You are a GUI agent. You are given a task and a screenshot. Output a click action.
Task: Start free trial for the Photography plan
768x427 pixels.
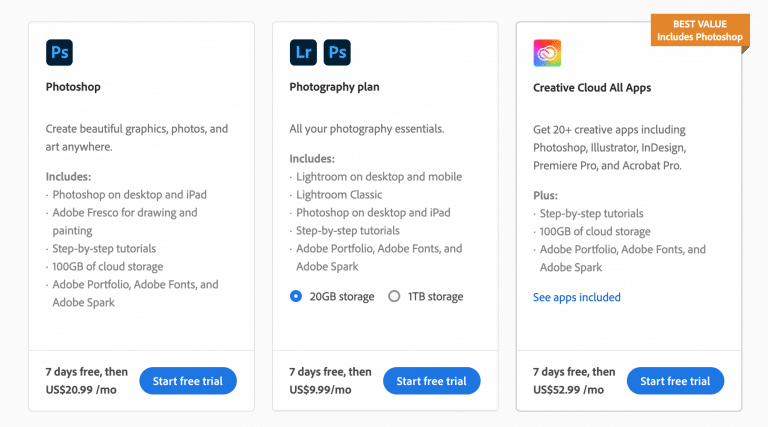(432, 381)
